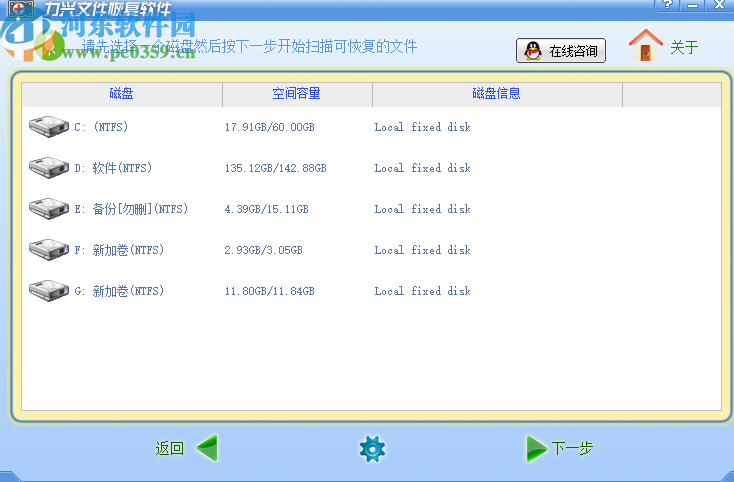Click capacity value 17.91GB/60.00GB
Image resolution: width=734 pixels, height=482 pixels.
coord(270,127)
